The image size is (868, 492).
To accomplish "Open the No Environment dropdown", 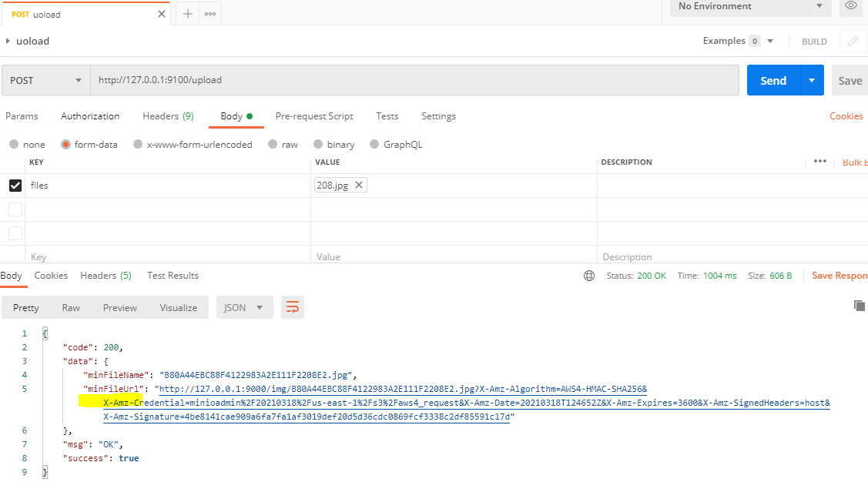I will point(747,8).
